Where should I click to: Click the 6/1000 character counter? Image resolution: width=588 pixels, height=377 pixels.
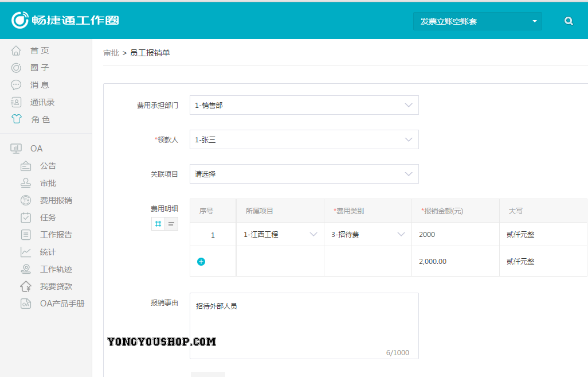(x=398, y=352)
